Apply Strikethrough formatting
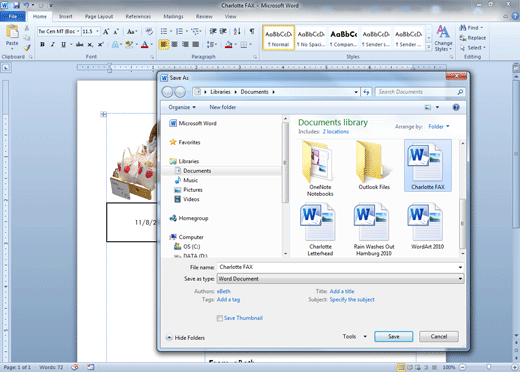This screenshot has width=520, height=372. click(x=79, y=44)
